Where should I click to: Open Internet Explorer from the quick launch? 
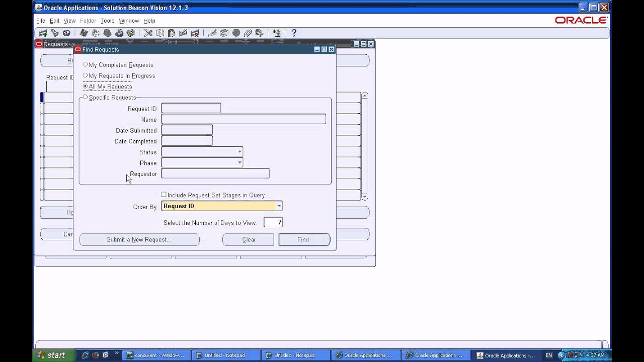click(85, 355)
